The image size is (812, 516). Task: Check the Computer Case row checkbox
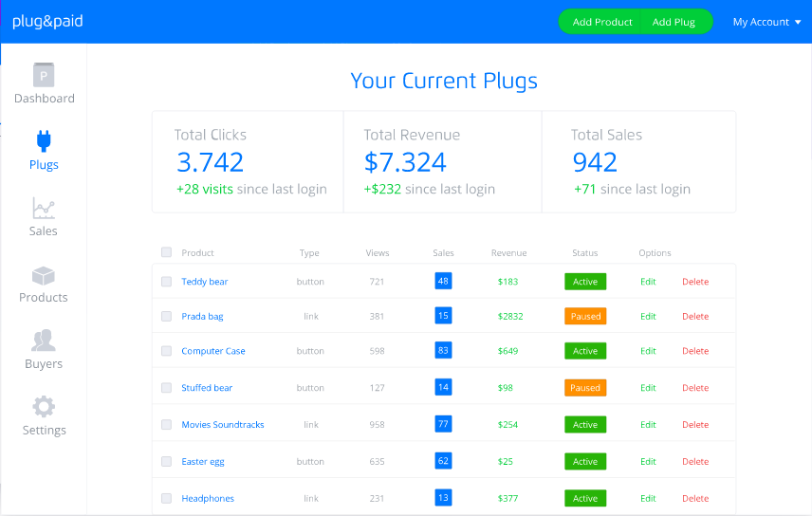[166, 351]
